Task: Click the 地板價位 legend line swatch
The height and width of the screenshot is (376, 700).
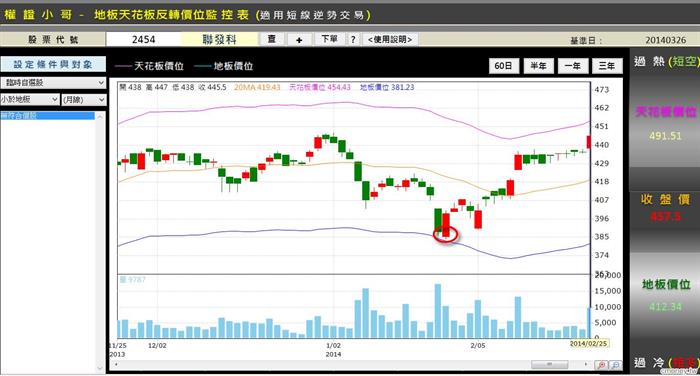Action: pos(203,66)
